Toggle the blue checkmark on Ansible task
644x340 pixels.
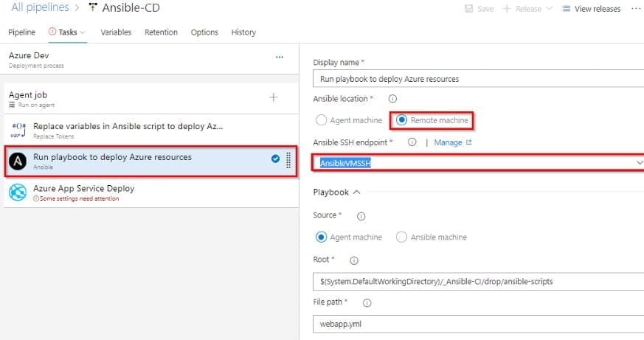[276, 159]
